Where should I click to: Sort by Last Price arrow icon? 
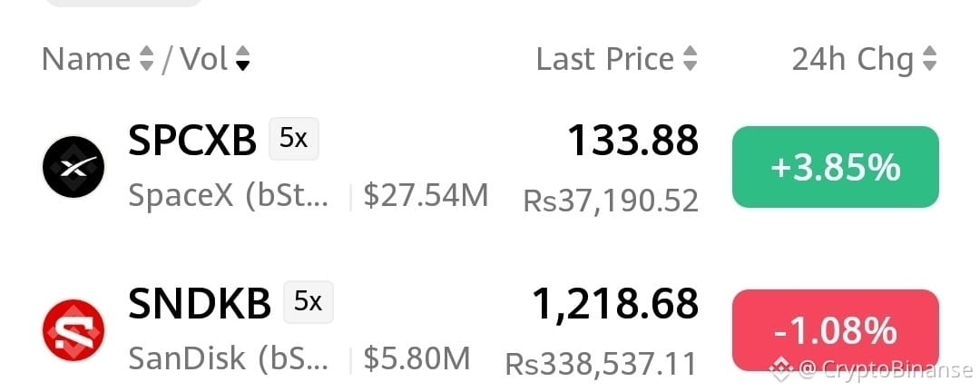[x=690, y=59]
